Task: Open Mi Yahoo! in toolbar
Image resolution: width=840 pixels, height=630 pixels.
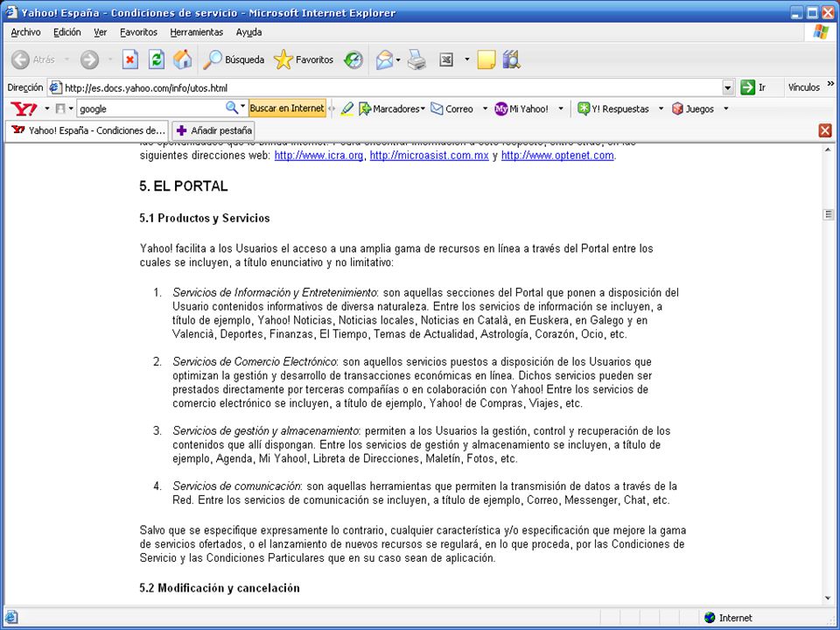Action: pos(521,108)
